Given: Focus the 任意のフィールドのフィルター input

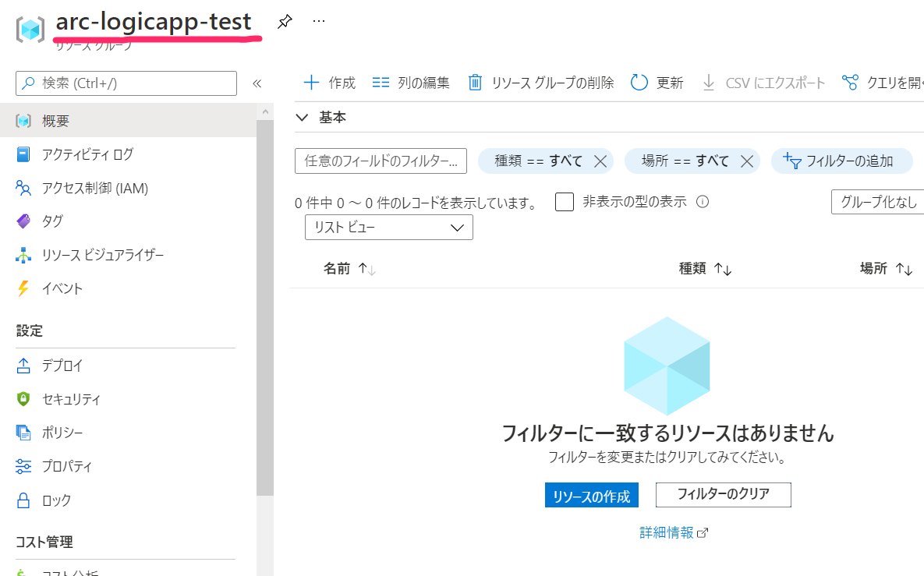Looking at the screenshot, I should [x=381, y=161].
